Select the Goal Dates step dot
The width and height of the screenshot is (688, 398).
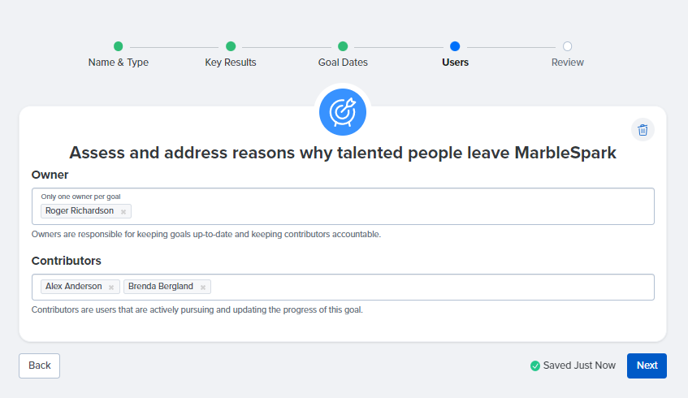click(x=343, y=46)
